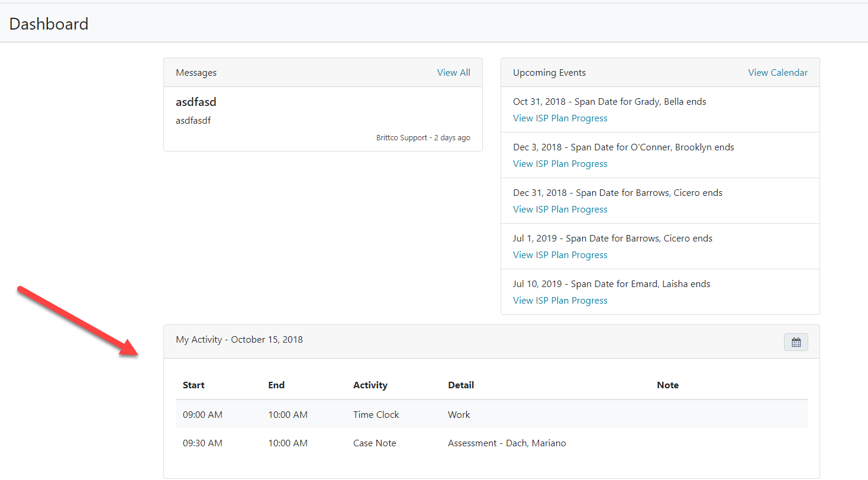868x480 pixels.
Task: View ISP Plan Progress for Dec 31, 2018 Barrows event
Action: (x=560, y=210)
